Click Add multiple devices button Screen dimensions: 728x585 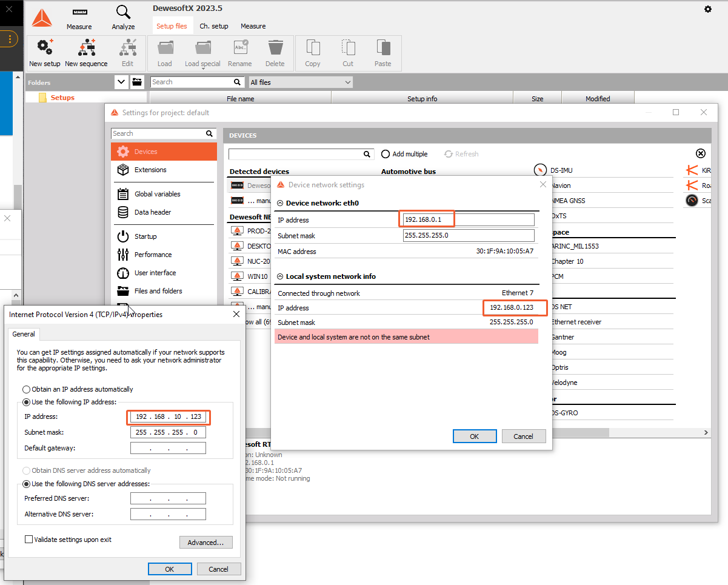coord(404,154)
